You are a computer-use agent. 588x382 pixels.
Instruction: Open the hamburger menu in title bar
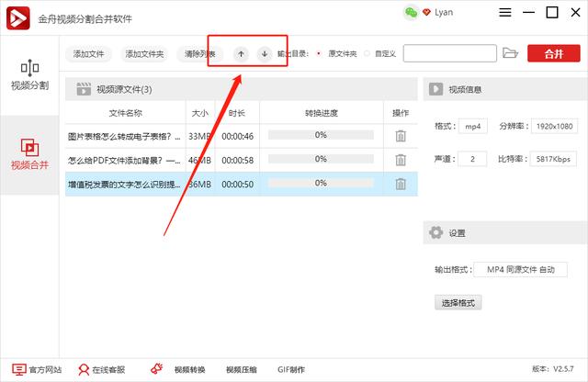(505, 12)
